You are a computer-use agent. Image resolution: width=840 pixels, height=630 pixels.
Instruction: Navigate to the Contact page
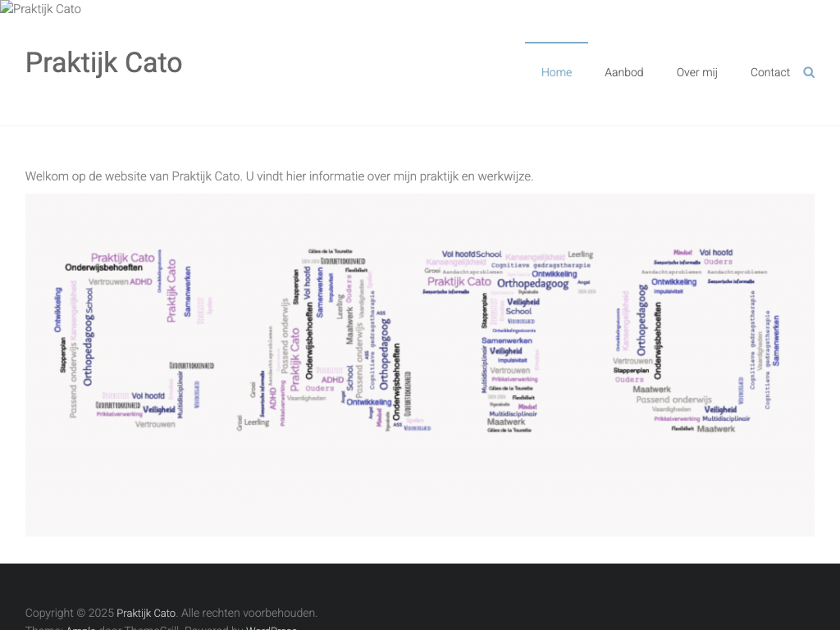click(769, 72)
